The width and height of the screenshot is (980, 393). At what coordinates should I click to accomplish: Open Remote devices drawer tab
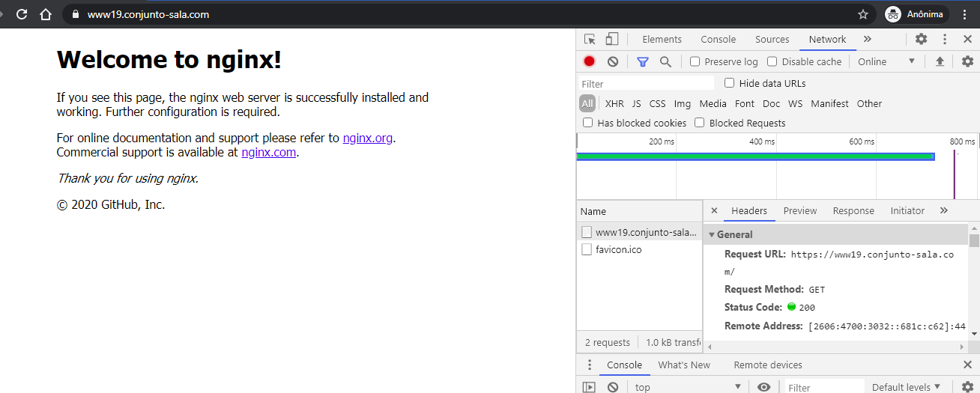[768, 365]
